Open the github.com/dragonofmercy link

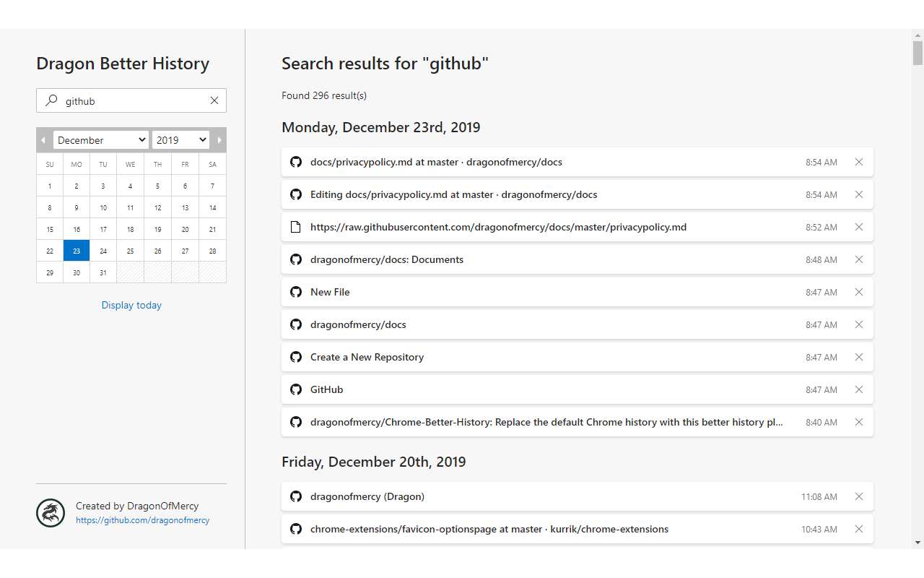pyautogui.click(x=142, y=520)
